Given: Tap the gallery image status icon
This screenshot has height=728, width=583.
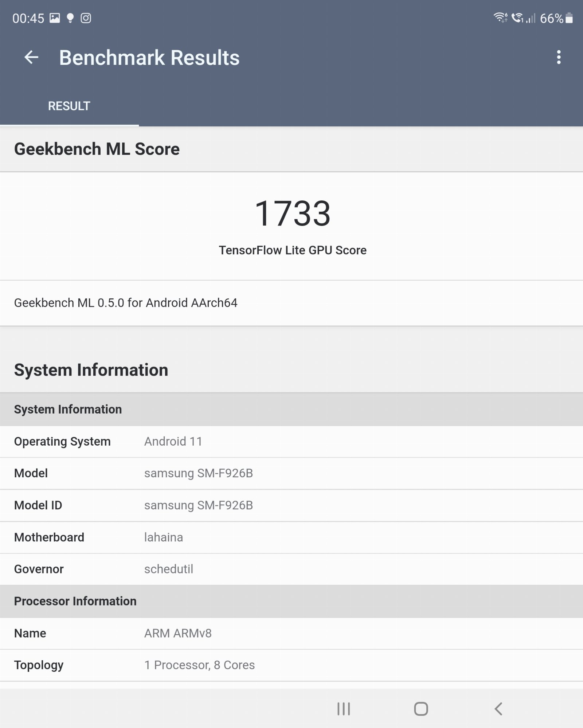Looking at the screenshot, I should (55, 18).
